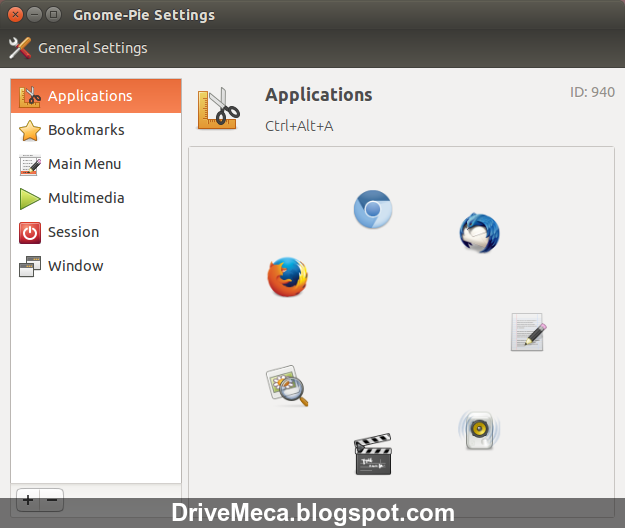Select Session pie in sidebar

pos(96,232)
